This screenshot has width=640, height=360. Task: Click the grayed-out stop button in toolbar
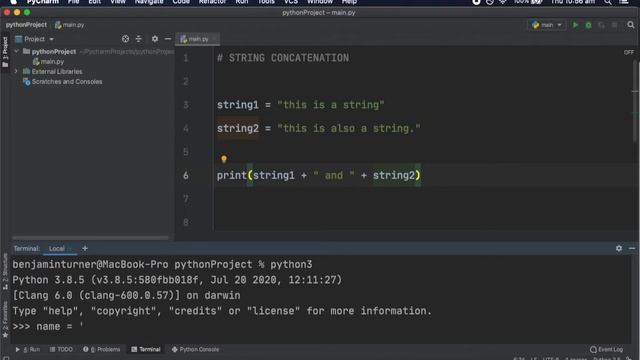tap(614, 25)
